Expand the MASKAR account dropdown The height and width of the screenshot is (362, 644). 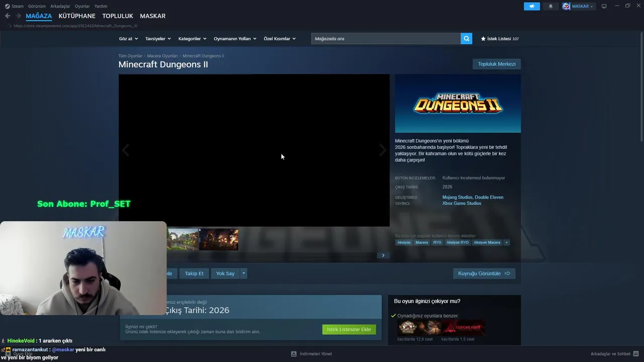click(579, 6)
